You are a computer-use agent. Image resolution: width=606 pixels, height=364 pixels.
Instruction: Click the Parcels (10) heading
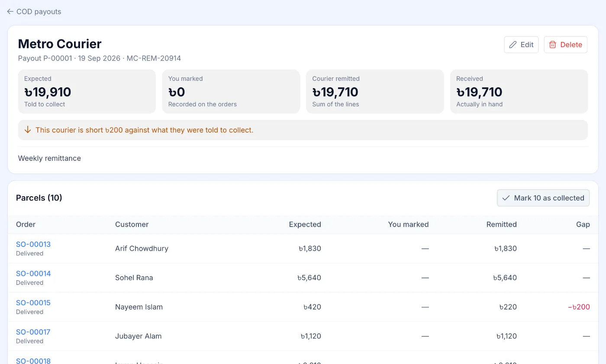coord(39,198)
